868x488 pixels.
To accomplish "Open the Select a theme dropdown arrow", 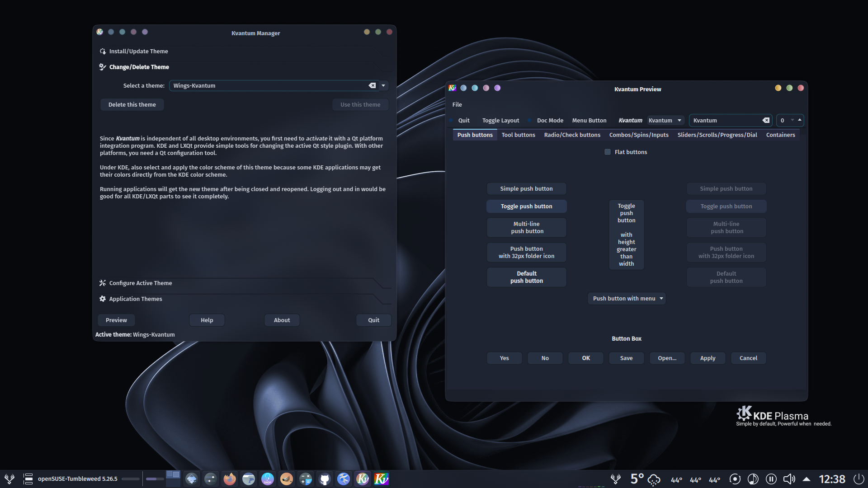I will point(383,85).
